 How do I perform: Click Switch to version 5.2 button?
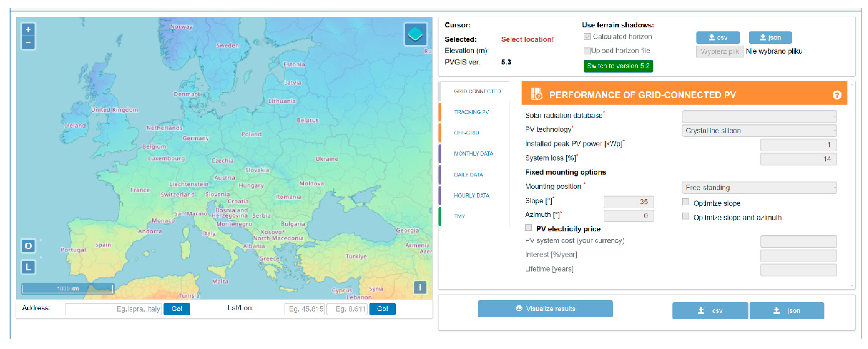pos(618,66)
